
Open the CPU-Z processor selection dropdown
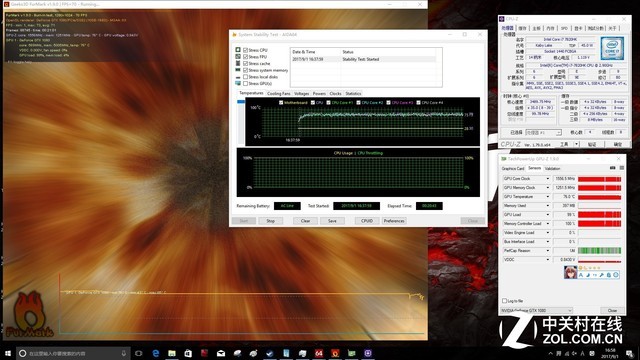click(x=543, y=133)
